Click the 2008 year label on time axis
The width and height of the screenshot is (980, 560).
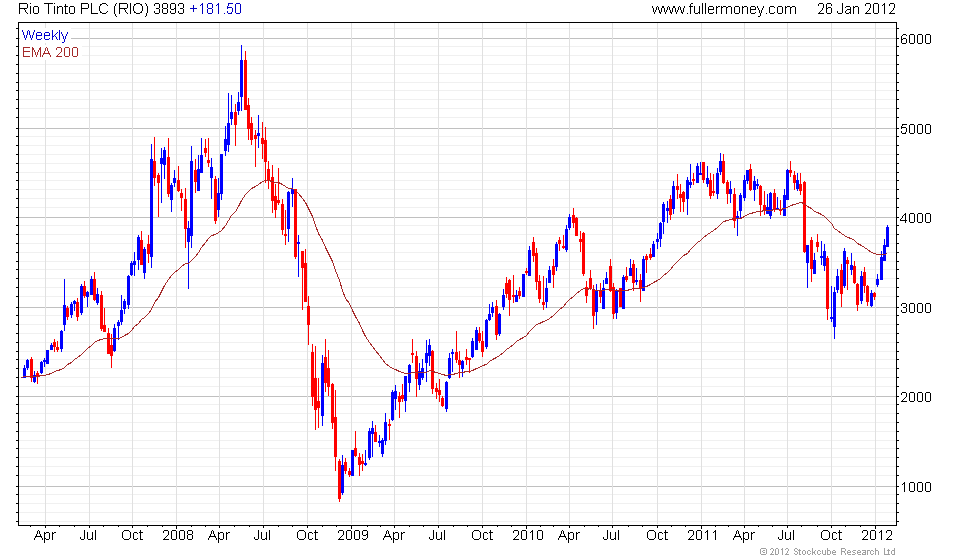(178, 536)
